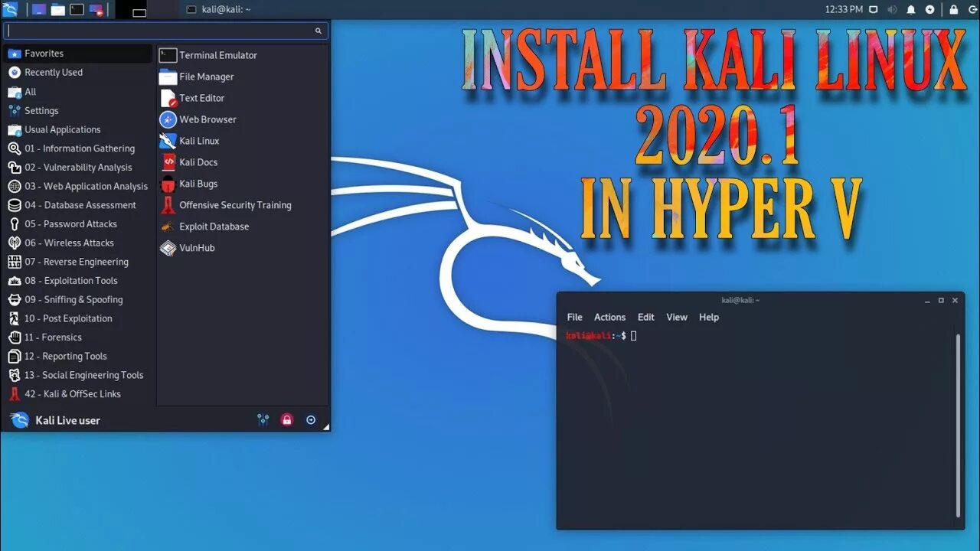This screenshot has width=980, height=551.
Task: Open 42 - Kali & OffSec Links category
Action: pyautogui.click(x=78, y=394)
